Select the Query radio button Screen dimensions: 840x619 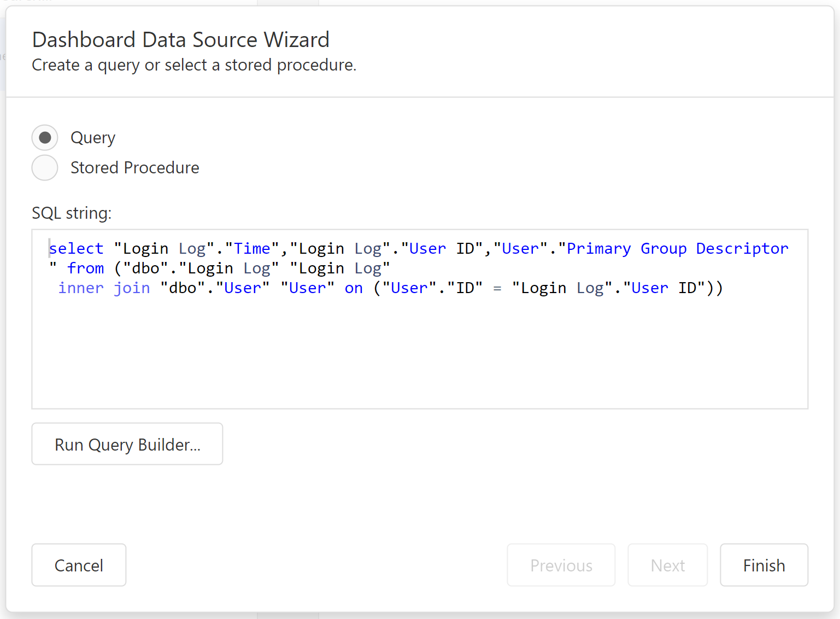(x=45, y=138)
